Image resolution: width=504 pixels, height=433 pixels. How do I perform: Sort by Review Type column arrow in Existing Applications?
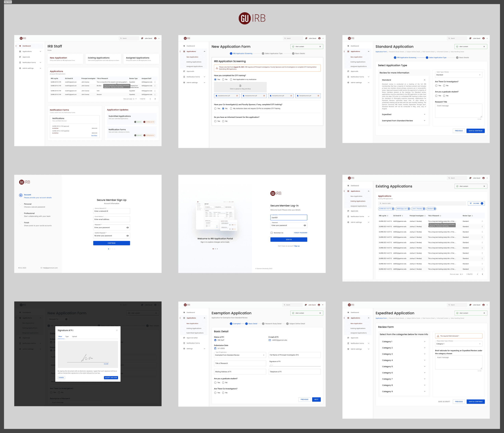click(x=472, y=216)
